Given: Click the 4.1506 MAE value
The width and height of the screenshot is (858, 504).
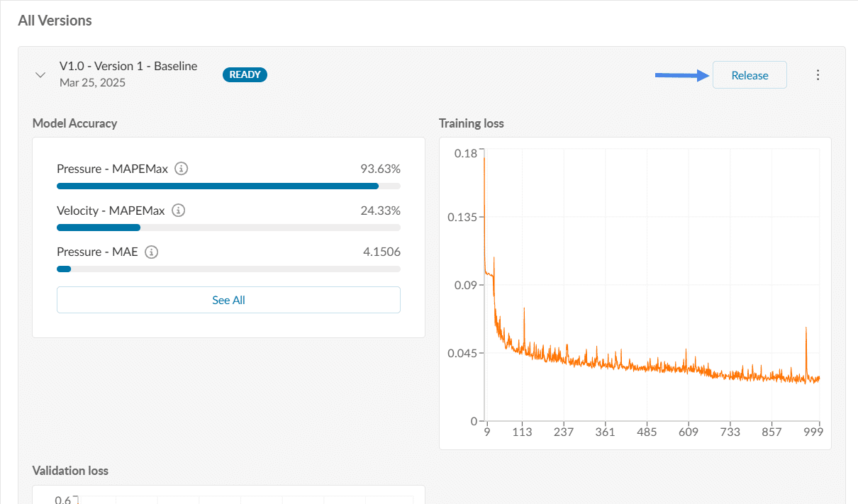Looking at the screenshot, I should pos(381,252).
